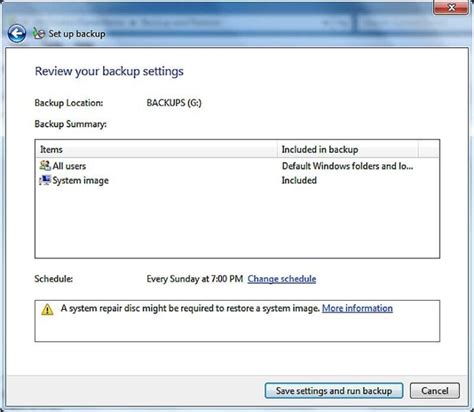This screenshot has height=412, width=474.
Task: Click Save settings and run backup
Action: (x=334, y=391)
